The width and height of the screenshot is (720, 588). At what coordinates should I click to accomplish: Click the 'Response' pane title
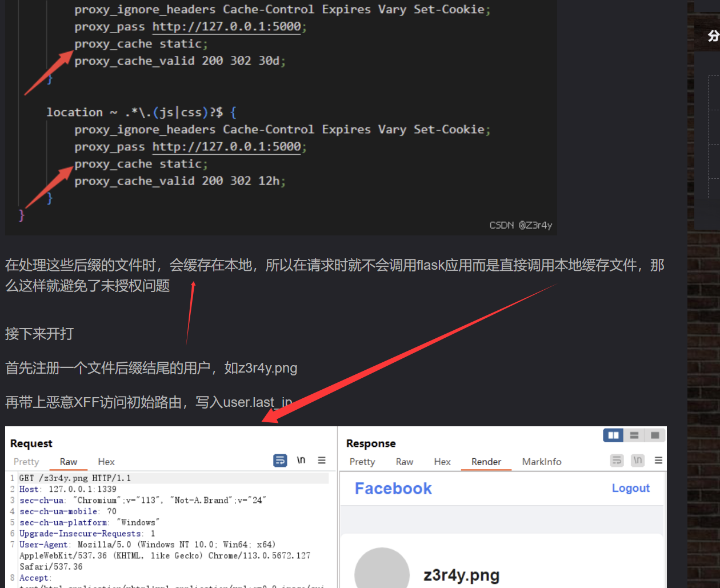pyautogui.click(x=371, y=443)
